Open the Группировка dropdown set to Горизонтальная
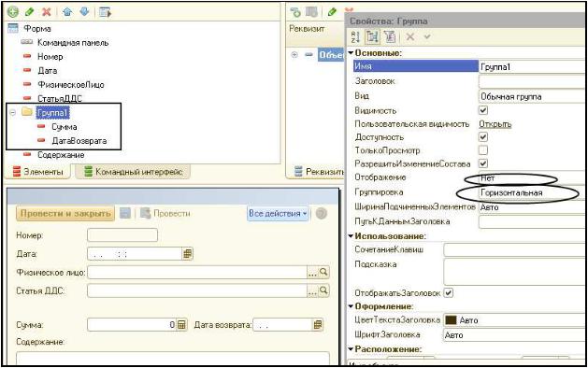The height and width of the screenshot is (368, 588). pyautogui.click(x=532, y=192)
